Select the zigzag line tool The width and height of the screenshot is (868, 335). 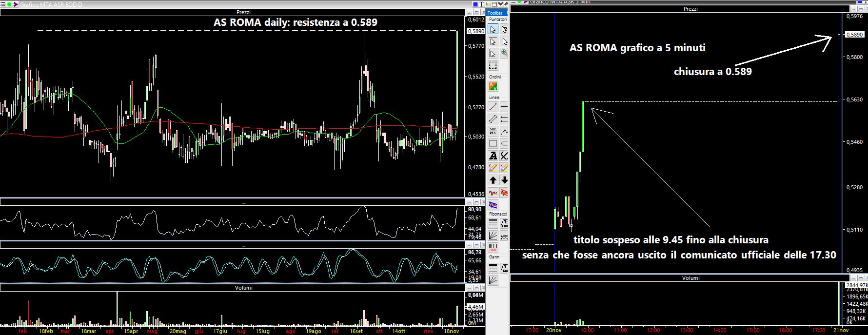(x=504, y=131)
